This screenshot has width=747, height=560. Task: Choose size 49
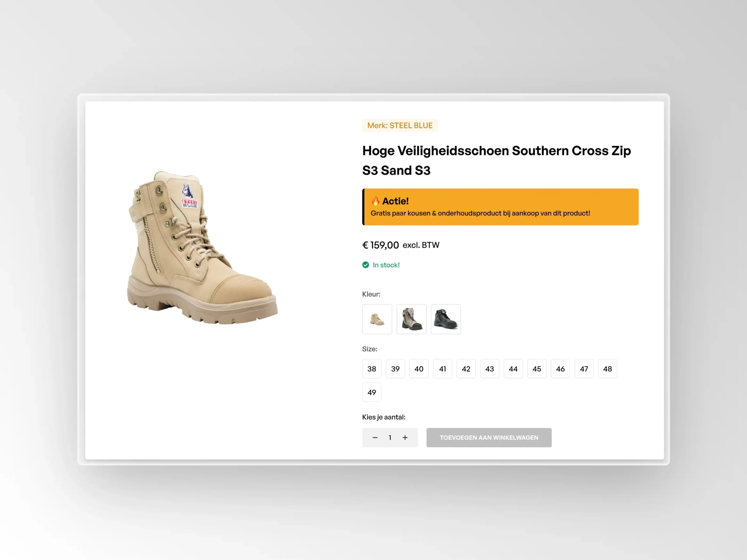pyautogui.click(x=371, y=392)
